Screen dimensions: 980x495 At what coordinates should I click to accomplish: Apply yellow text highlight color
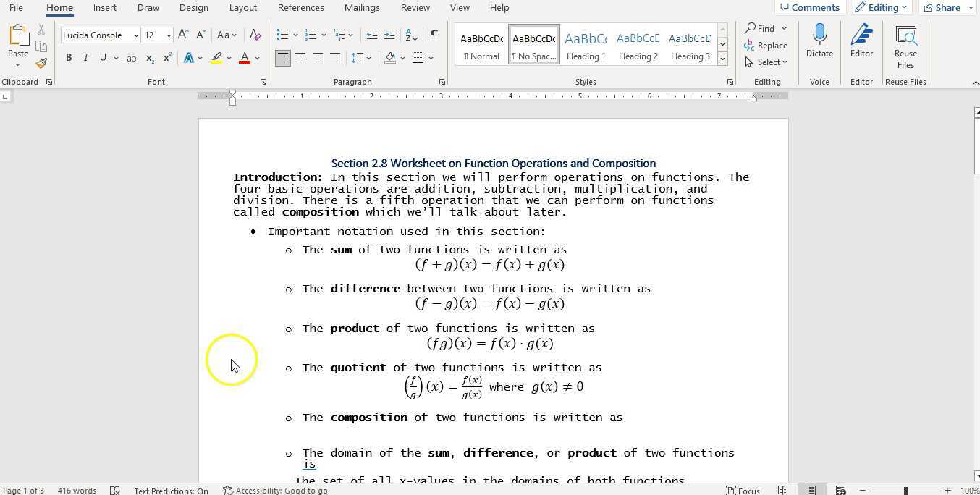coord(216,58)
